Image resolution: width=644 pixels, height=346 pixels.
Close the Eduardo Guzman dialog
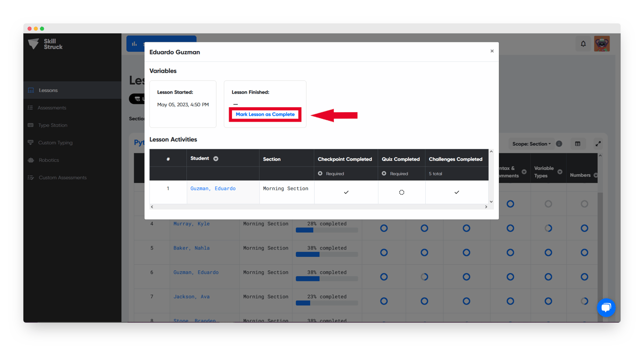[x=492, y=51]
